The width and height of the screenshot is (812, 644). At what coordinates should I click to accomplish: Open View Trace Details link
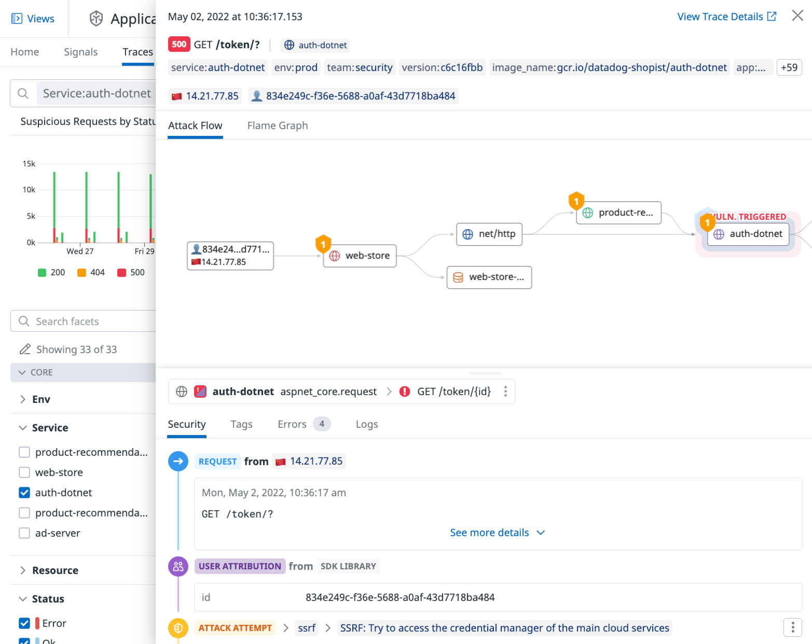(721, 16)
